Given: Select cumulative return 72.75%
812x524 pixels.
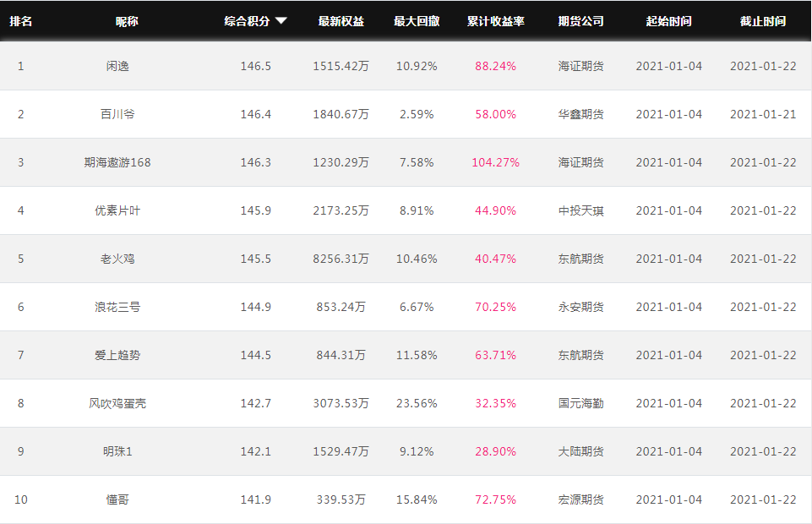Looking at the screenshot, I should point(496,499).
